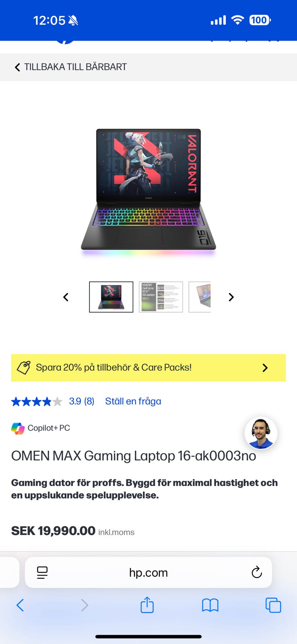The image size is (297, 644).
Task: Select the NVIDIA GeForce RTX thumbnail
Action: coord(161,297)
